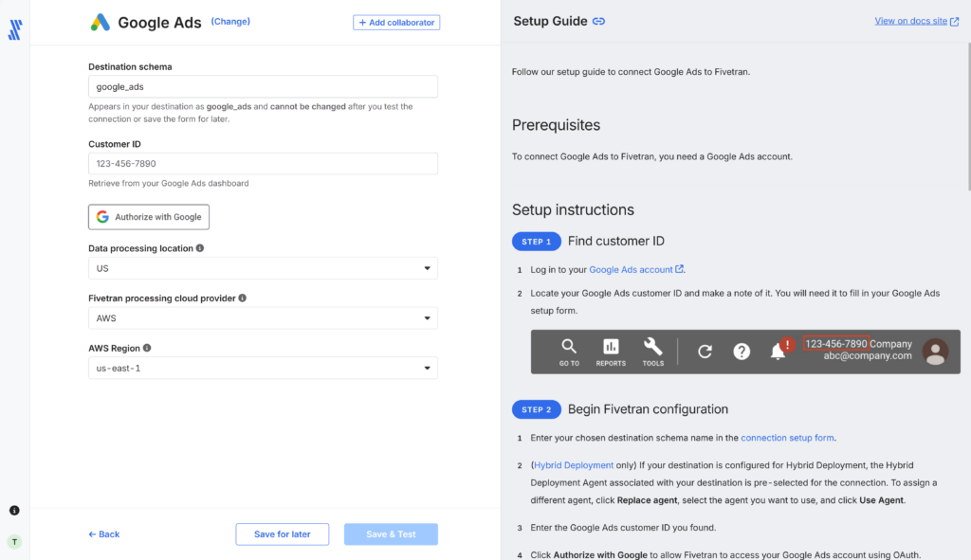
Task: Focus the Customer ID input field
Action: pyautogui.click(x=264, y=164)
